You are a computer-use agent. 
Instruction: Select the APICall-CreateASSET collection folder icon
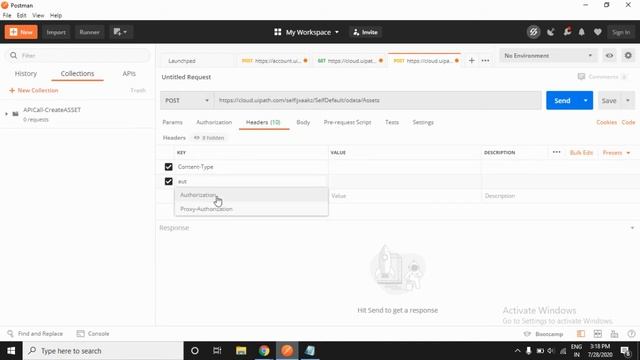point(16,114)
